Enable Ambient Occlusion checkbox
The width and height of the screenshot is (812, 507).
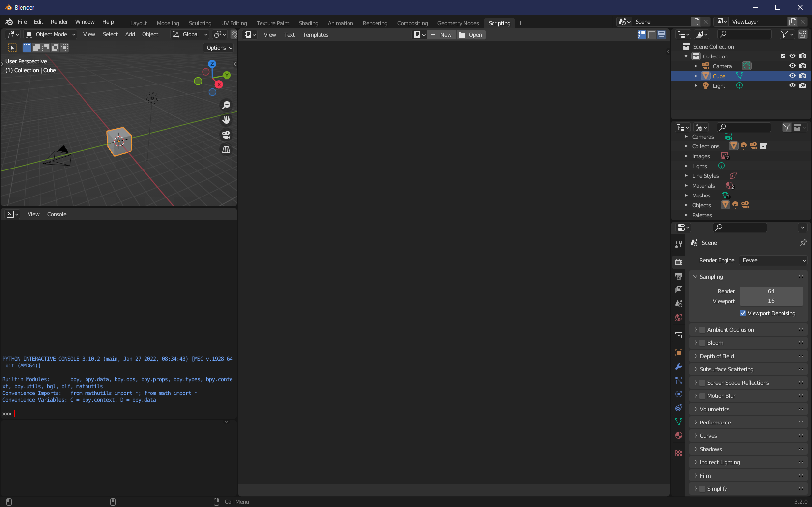(x=702, y=330)
